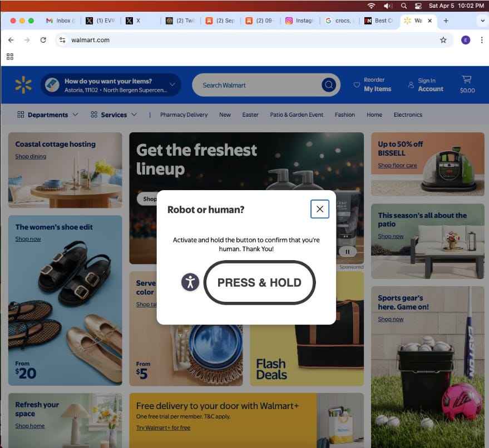
Task: Go back in the browser
Action: coord(11,40)
